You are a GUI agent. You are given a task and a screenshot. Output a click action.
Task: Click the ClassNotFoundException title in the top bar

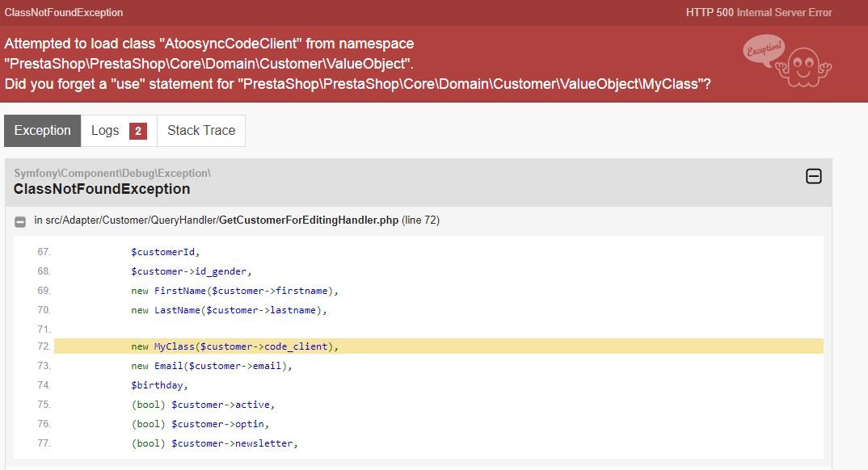tap(64, 13)
